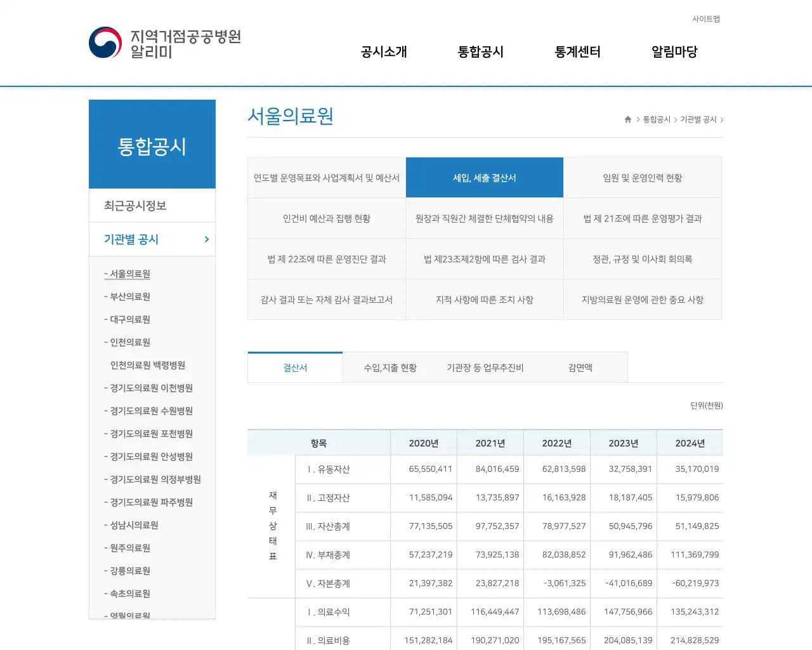Click the 세입, 세출 결산서 category button

[x=484, y=177]
